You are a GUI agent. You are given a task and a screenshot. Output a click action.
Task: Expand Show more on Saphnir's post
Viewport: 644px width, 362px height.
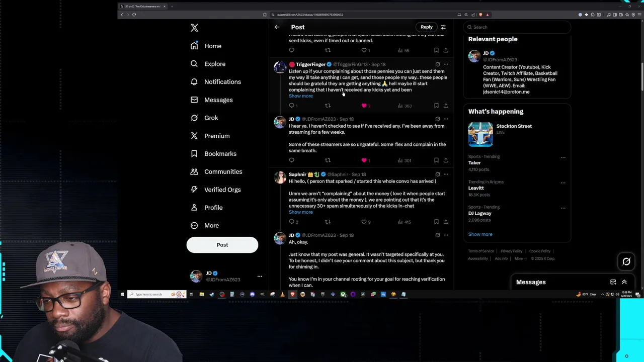(x=300, y=212)
